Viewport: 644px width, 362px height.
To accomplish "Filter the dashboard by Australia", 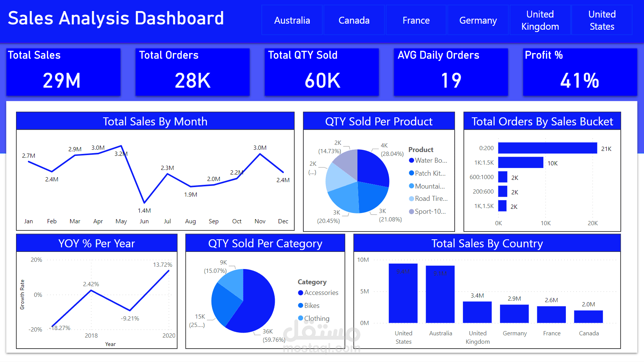I will coord(292,20).
